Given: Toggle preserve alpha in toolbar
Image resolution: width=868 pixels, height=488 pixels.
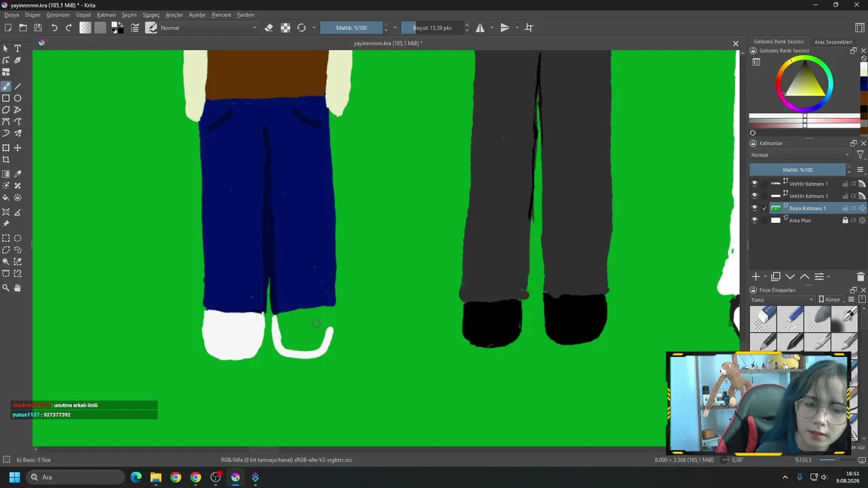Looking at the screenshot, I should point(285,28).
